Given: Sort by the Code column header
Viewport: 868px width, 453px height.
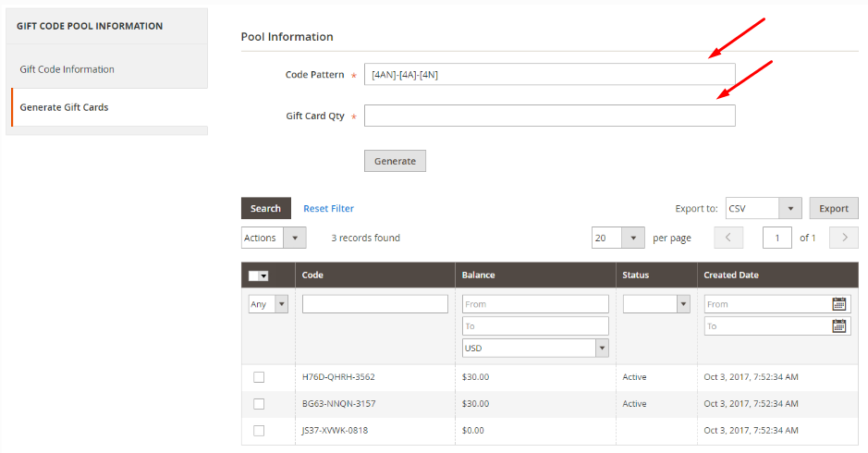Looking at the screenshot, I should coord(312,275).
